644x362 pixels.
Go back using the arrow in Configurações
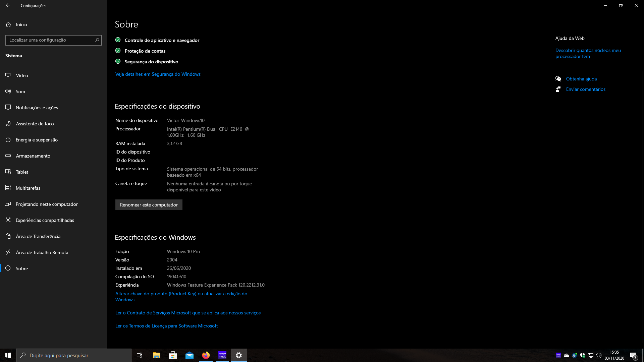(8, 5)
